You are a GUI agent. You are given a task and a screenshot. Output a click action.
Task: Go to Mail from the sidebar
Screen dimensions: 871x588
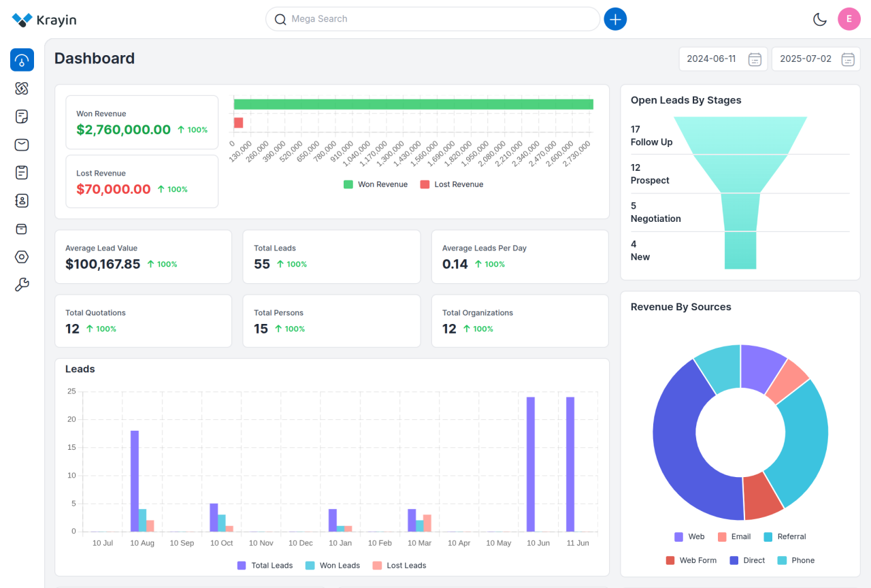click(x=22, y=144)
